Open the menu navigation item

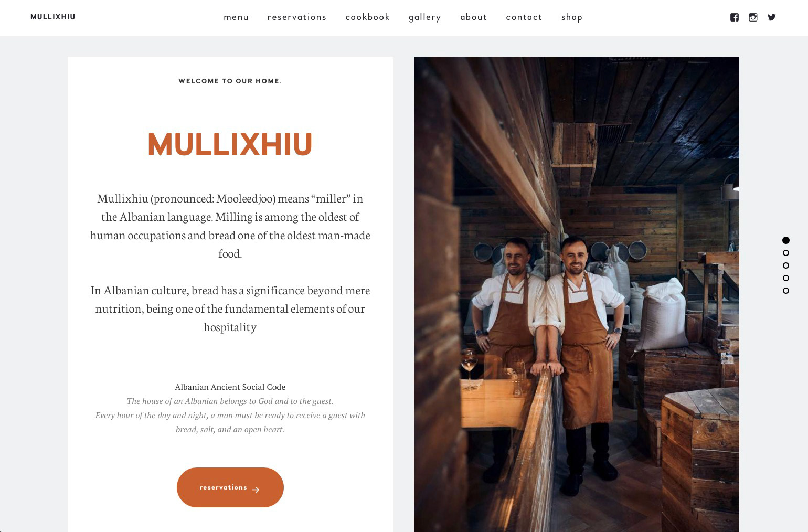(236, 17)
